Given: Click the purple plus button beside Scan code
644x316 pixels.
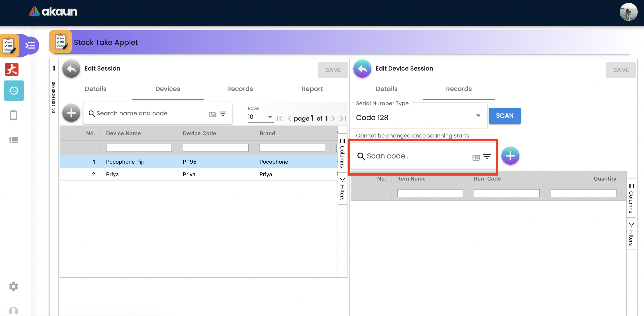Looking at the screenshot, I should [510, 156].
